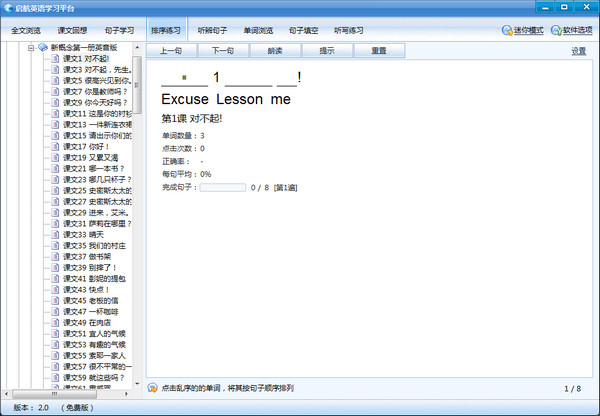Open the 句子学习 tab
Image resolution: width=600 pixels, height=416 pixels.
point(119,30)
